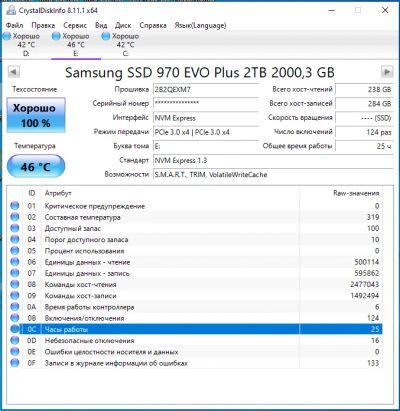
Task: Select the Критическое предупреждение attribute text
Action: [x=95, y=206]
